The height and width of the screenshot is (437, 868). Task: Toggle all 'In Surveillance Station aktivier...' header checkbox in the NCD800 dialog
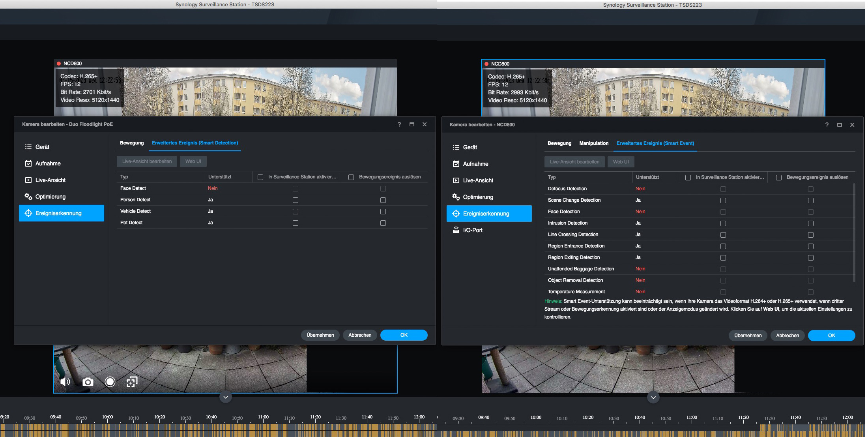point(688,178)
